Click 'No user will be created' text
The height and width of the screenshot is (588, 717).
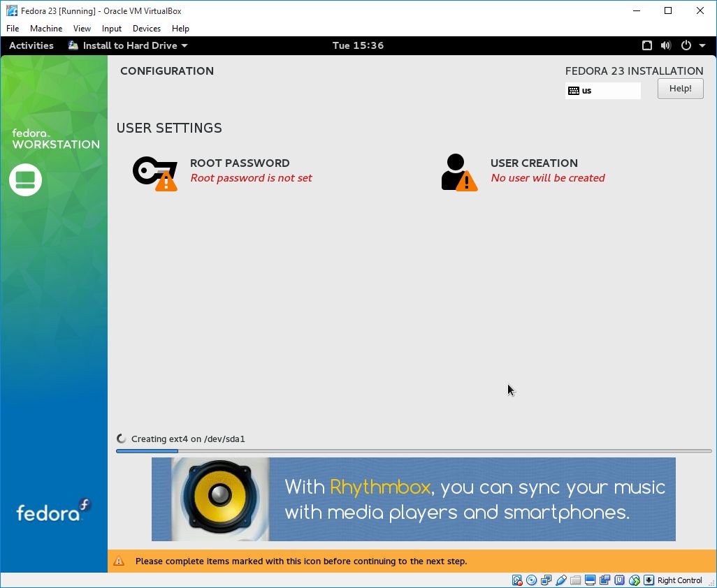(548, 178)
